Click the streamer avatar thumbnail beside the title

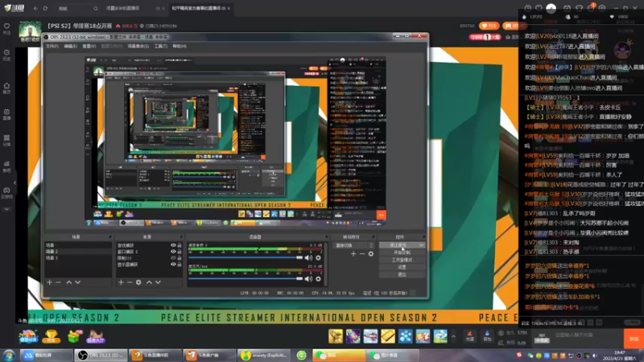point(30,31)
